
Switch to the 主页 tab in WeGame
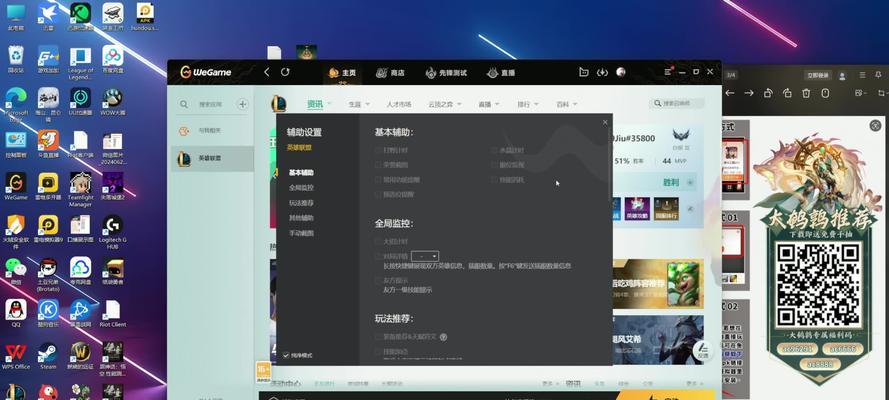point(342,73)
